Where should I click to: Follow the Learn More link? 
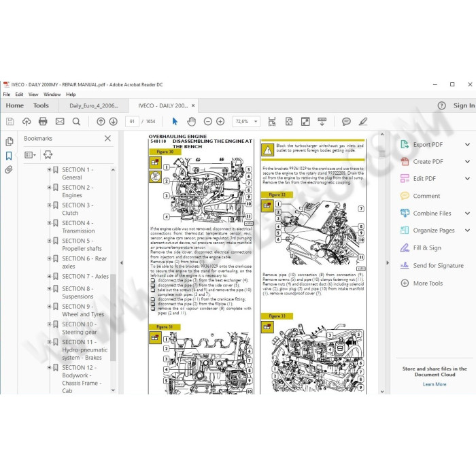click(x=435, y=384)
